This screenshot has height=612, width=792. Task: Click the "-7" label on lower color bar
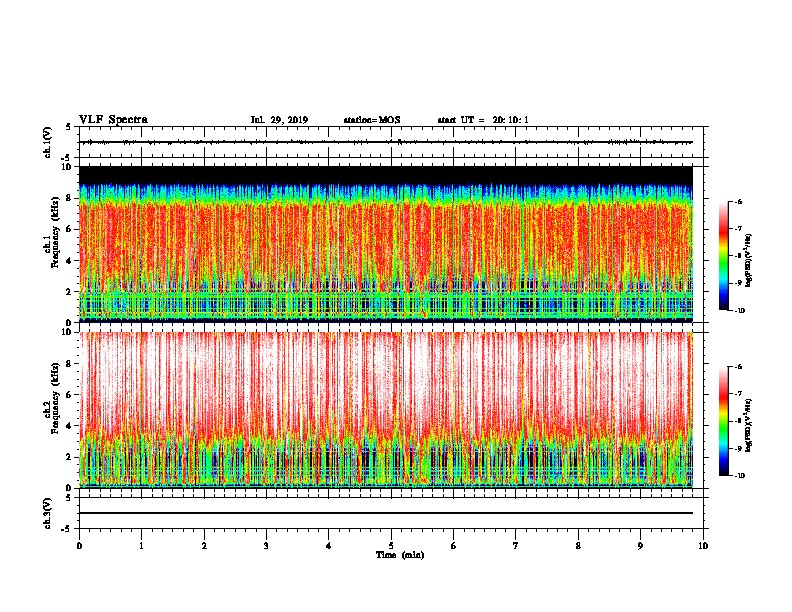(738, 394)
